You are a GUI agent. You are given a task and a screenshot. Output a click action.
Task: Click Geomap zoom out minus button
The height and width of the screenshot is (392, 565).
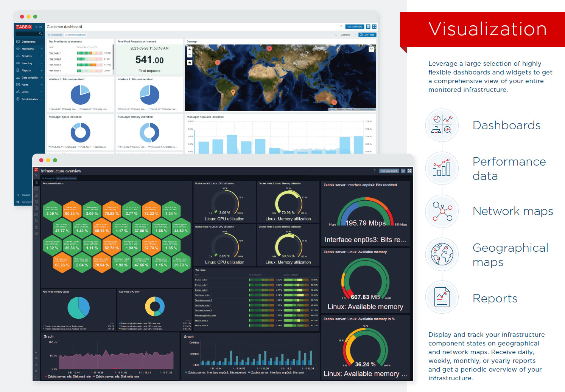[190, 55]
